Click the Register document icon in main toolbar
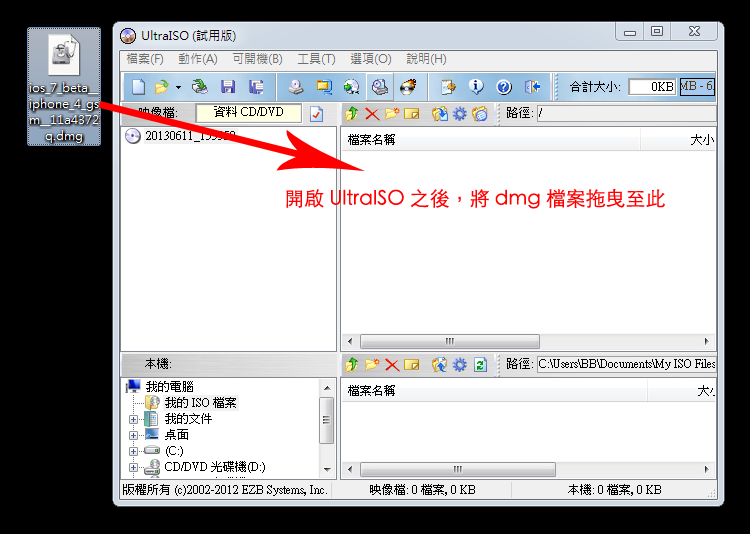Viewport: 750px width, 534px height. pos(448,87)
